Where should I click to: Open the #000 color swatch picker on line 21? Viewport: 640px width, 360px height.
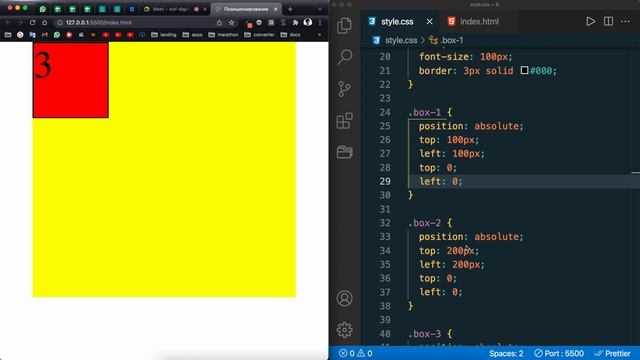click(x=524, y=70)
